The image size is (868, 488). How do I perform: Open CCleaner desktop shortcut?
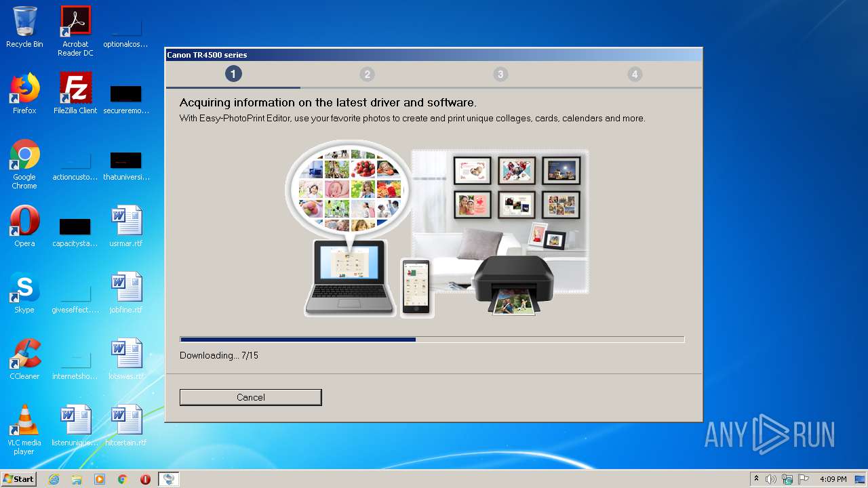[24, 359]
